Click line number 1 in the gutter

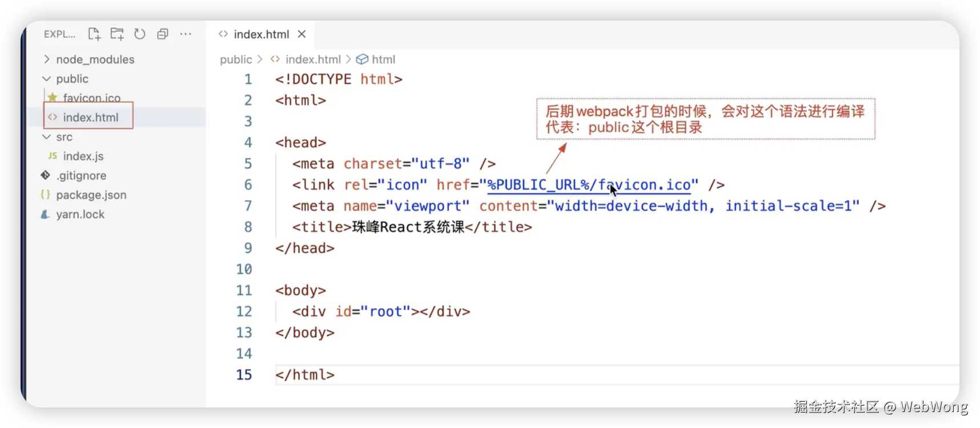(248, 79)
